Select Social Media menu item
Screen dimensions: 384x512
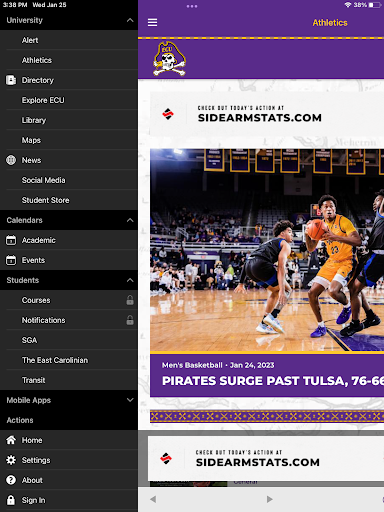click(x=43, y=180)
